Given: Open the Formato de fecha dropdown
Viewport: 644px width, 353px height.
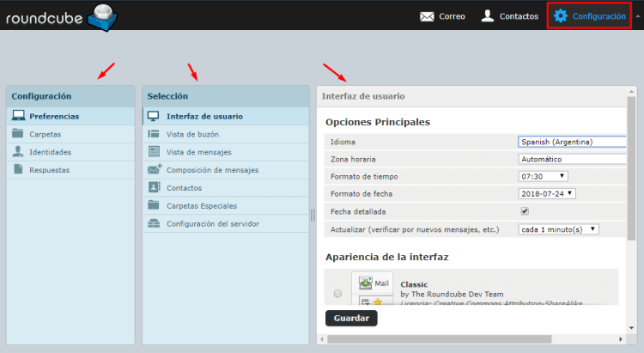Looking at the screenshot, I should click(x=547, y=193).
